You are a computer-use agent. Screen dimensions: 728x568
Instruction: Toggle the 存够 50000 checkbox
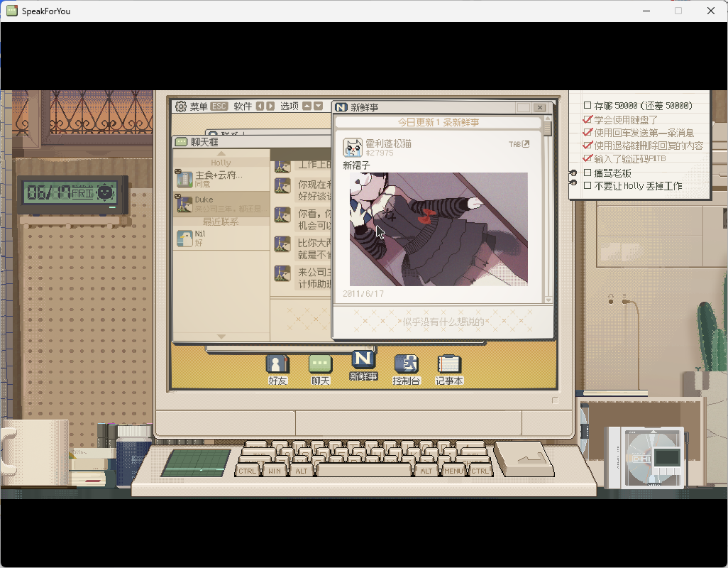[588, 106]
